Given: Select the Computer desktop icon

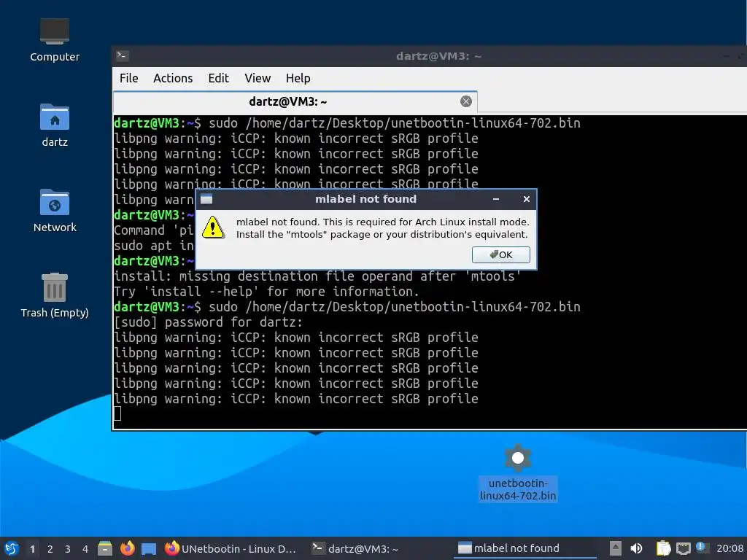Looking at the screenshot, I should (x=55, y=40).
